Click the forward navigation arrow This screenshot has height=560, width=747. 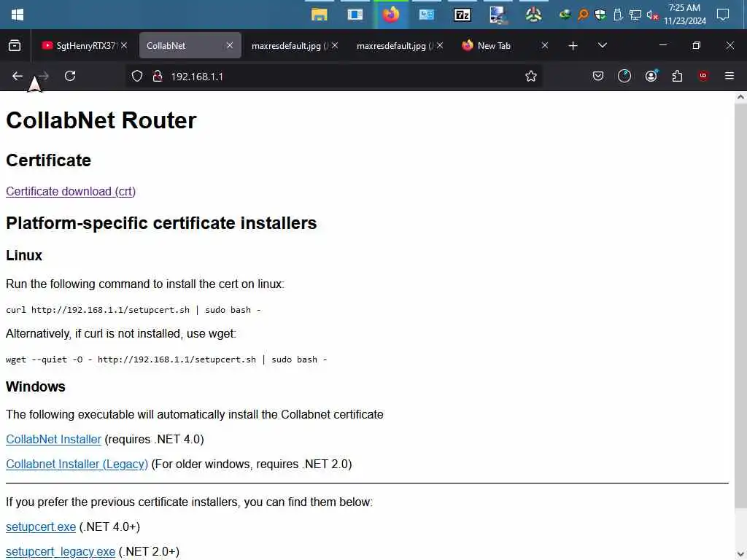[44, 76]
